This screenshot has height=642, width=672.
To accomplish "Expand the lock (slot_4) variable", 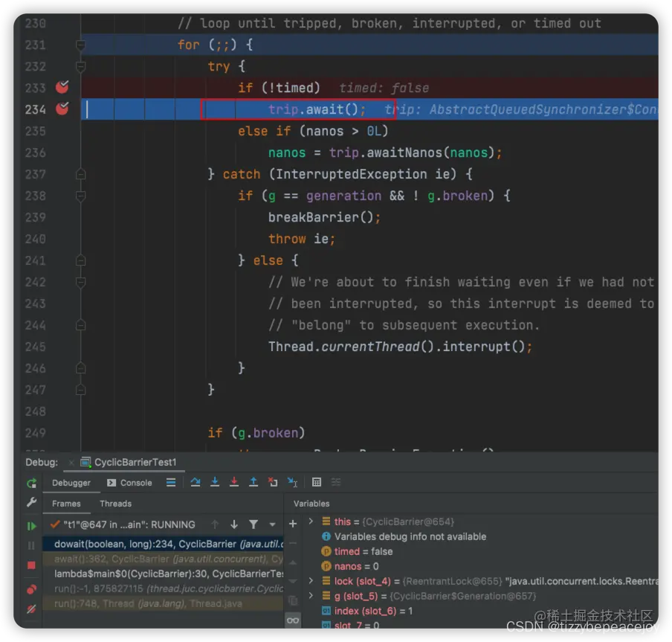I will pos(311,581).
